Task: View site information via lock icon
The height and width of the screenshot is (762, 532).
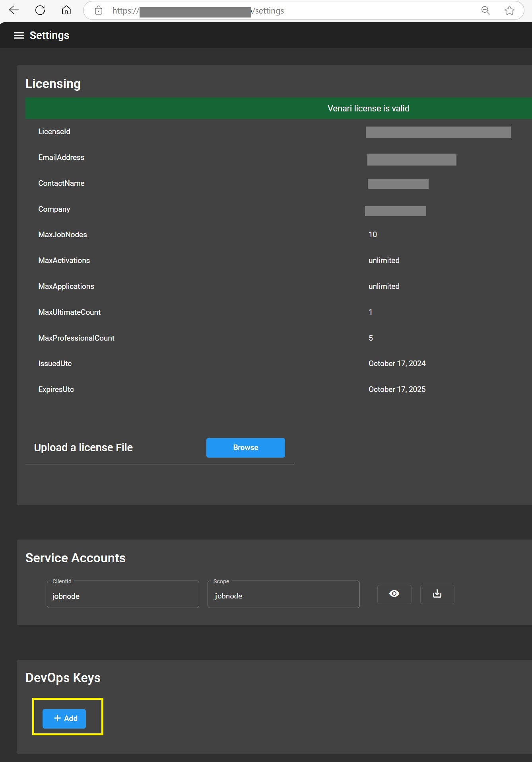Action: 99,11
